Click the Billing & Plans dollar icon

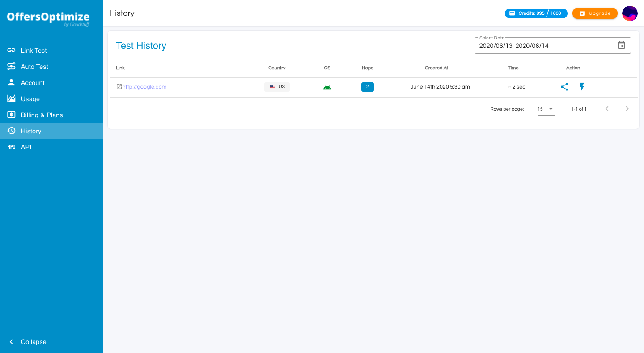(11, 115)
